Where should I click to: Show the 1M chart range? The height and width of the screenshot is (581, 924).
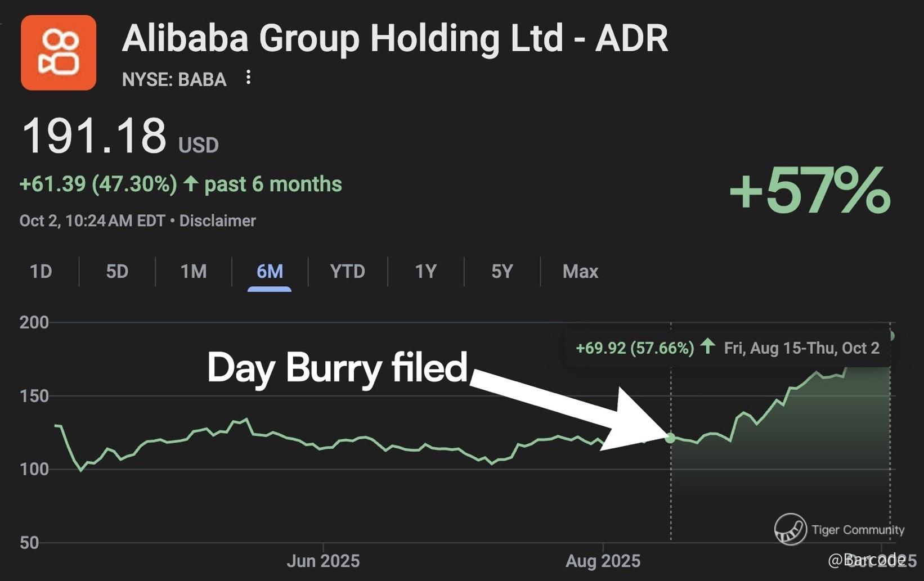[x=193, y=272]
